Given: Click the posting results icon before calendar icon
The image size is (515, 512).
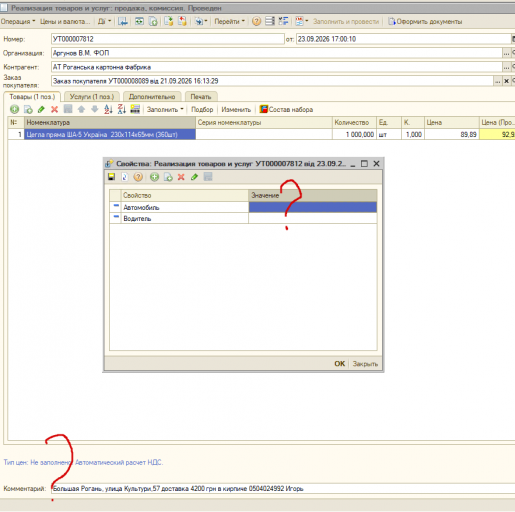Looking at the screenshot, I should pyautogui.click(x=284, y=21).
